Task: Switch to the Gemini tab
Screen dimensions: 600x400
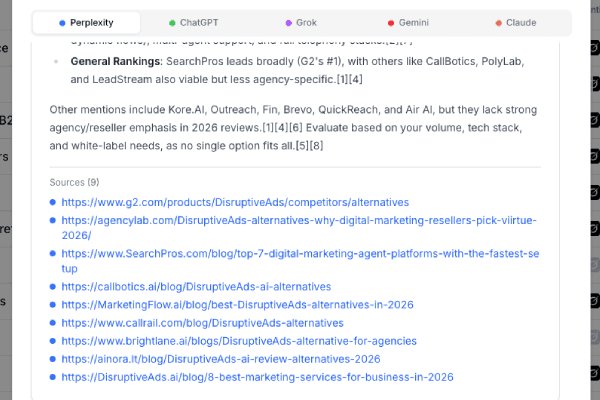Action: point(408,23)
